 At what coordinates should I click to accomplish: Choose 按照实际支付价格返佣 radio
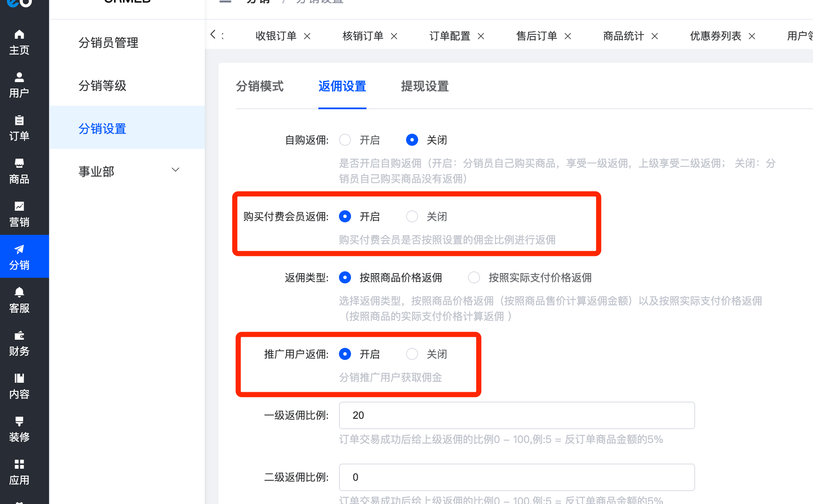click(x=474, y=277)
